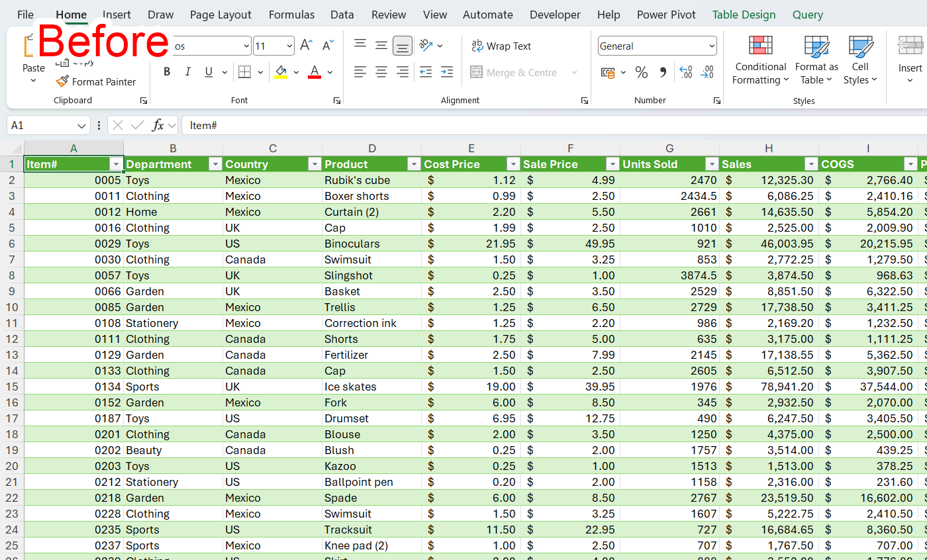927x560 pixels.
Task: Align text to top
Action: 360,45
